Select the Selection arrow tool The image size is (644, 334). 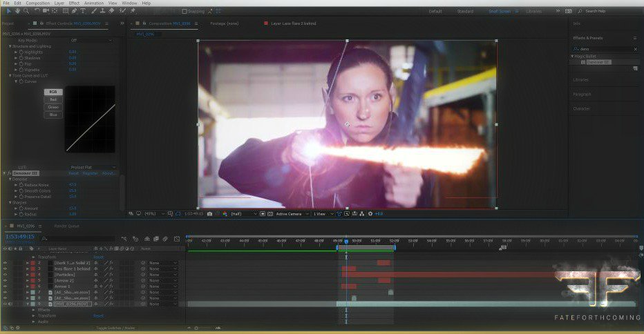click(x=9, y=11)
